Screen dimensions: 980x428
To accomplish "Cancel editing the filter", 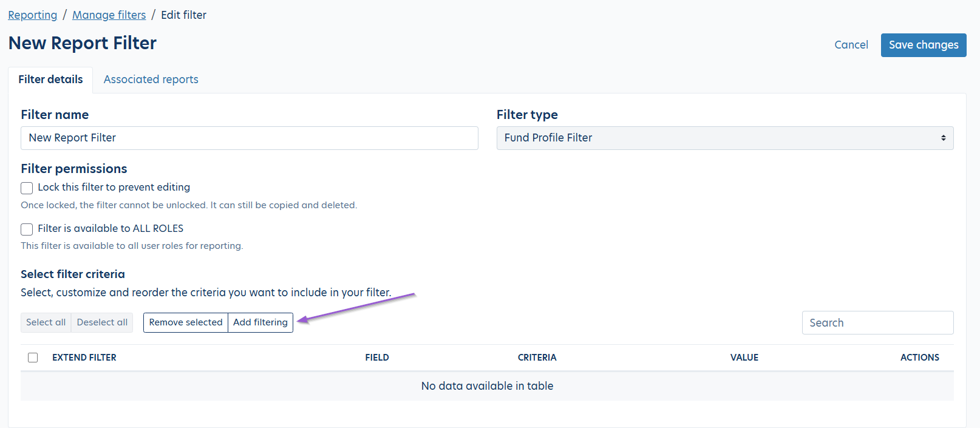I will click(x=851, y=45).
